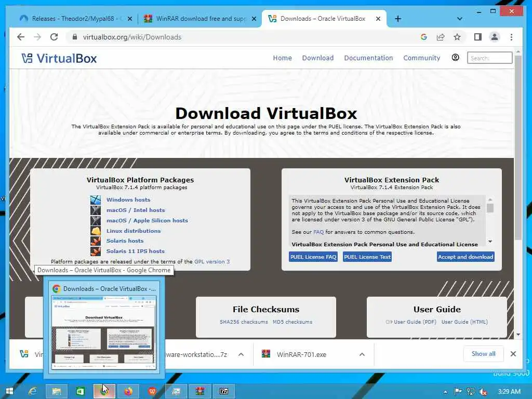The height and width of the screenshot is (399, 532).
Task: Click the license box scrollbar thumb
Action: pyautogui.click(x=490, y=208)
